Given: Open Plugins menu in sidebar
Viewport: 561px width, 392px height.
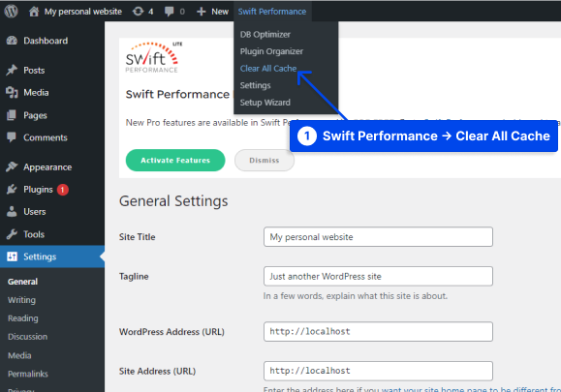Looking at the screenshot, I should pos(38,190).
